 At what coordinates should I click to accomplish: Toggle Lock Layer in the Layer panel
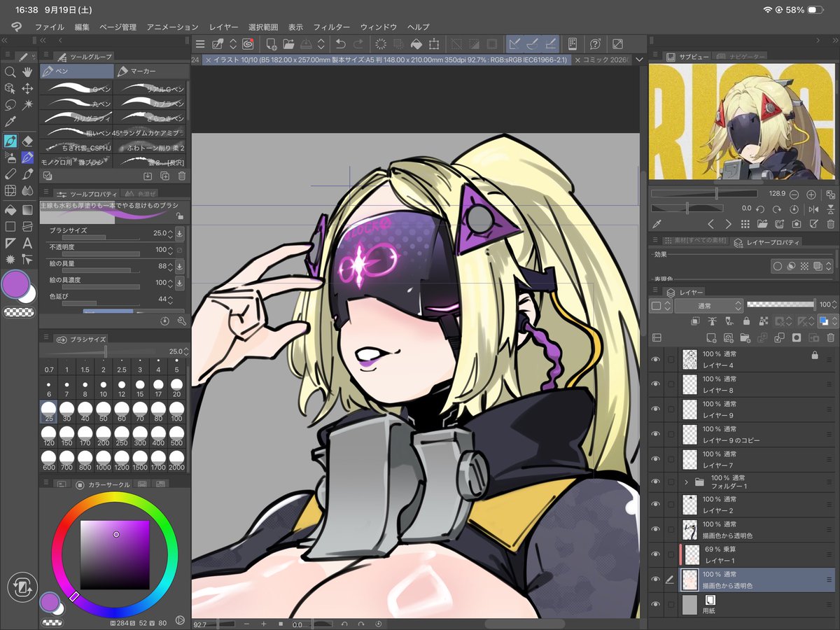point(747,321)
